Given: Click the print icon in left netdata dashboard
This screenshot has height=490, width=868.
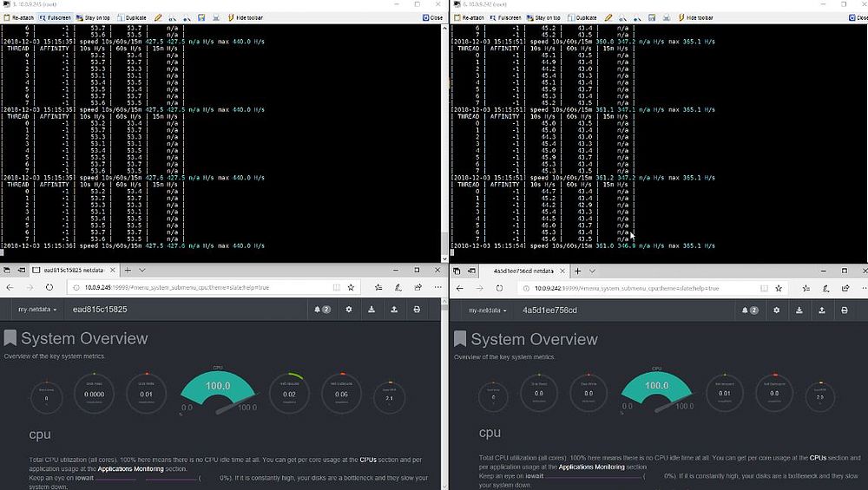Looking at the screenshot, I should 418,310.
